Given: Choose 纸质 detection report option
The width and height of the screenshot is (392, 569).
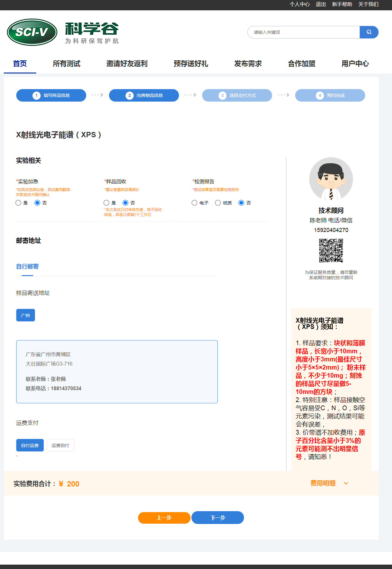Looking at the screenshot, I should click(x=218, y=203).
